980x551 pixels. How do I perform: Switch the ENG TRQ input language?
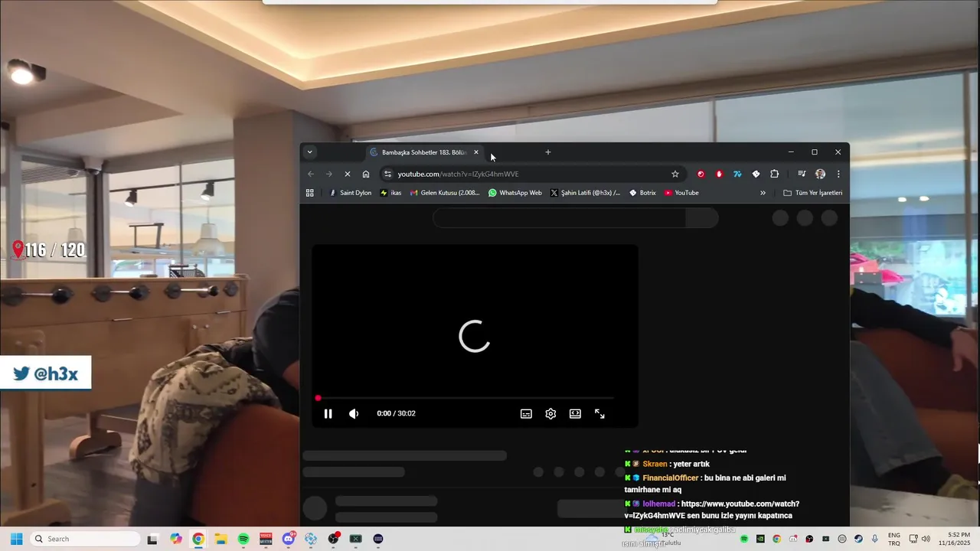click(894, 539)
